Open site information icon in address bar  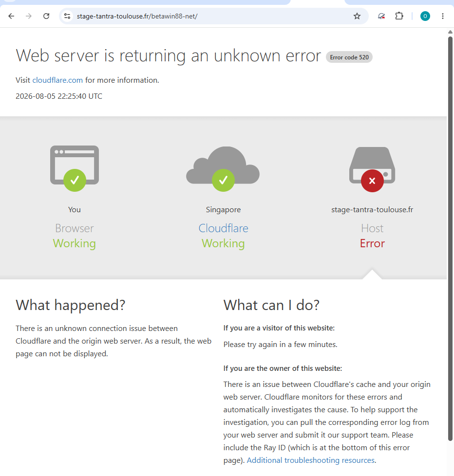click(x=67, y=16)
